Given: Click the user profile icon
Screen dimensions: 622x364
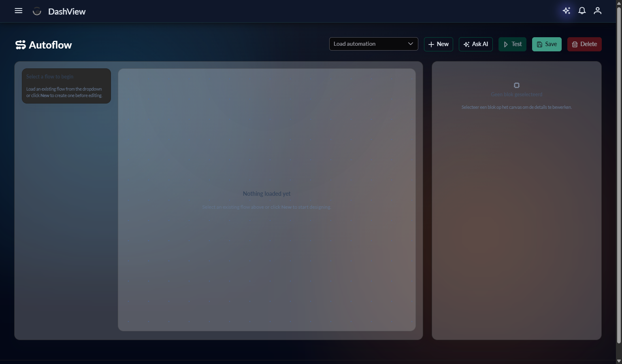Looking at the screenshot, I should [597, 11].
